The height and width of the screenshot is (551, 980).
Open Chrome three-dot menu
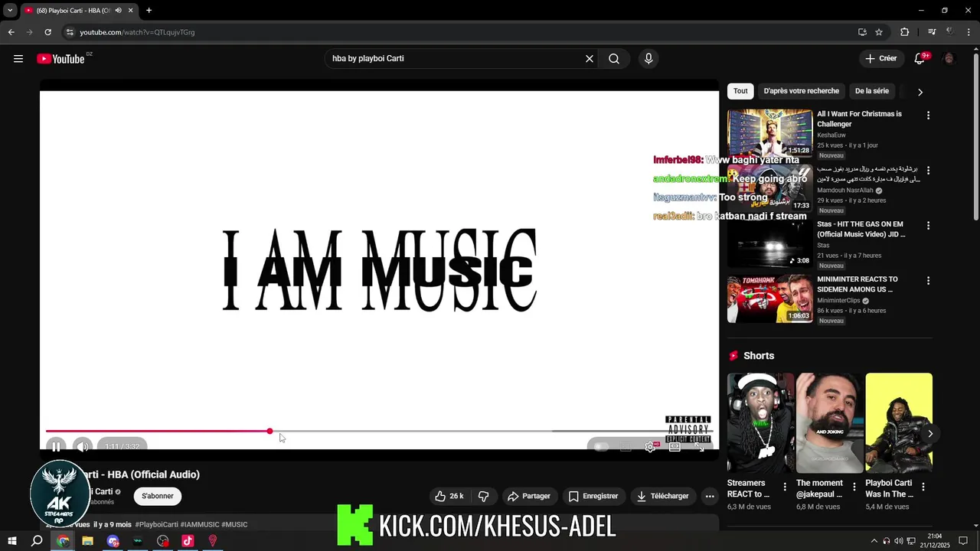[968, 32]
